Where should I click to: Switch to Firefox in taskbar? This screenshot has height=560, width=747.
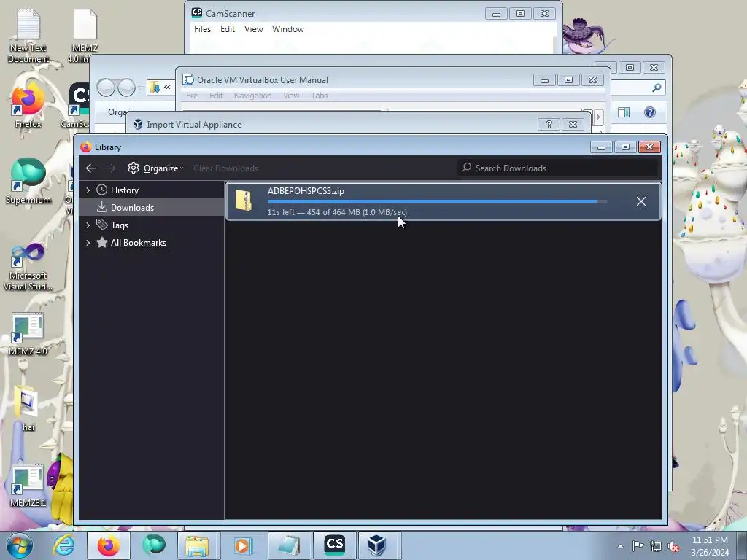click(x=109, y=545)
